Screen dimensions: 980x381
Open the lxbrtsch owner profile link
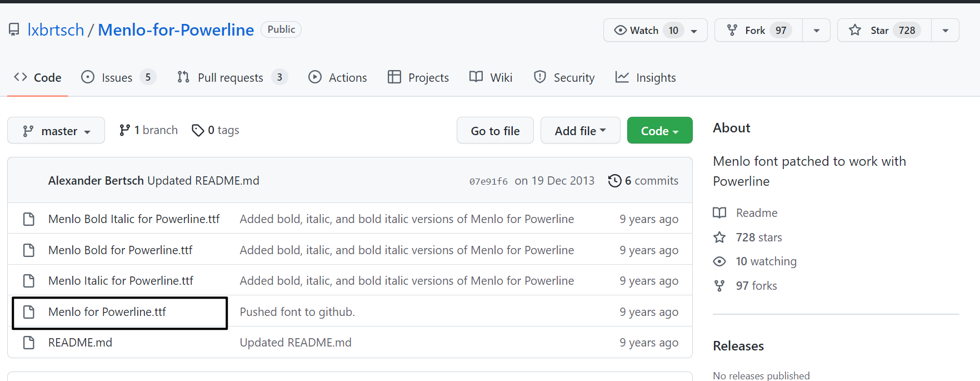(56, 29)
